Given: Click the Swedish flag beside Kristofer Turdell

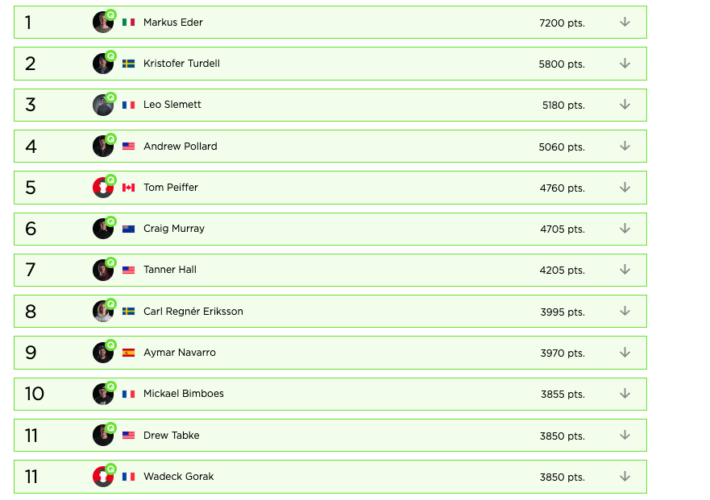Looking at the screenshot, I should (x=128, y=64).
